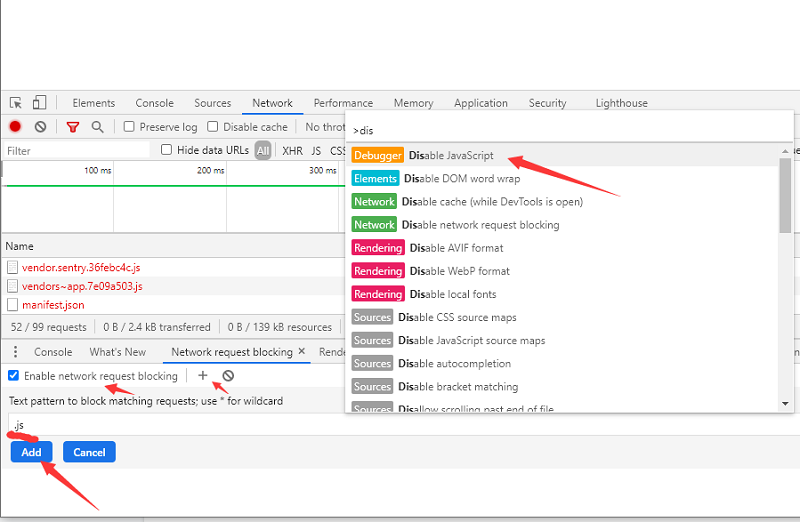Click the Cancel button

[89, 452]
